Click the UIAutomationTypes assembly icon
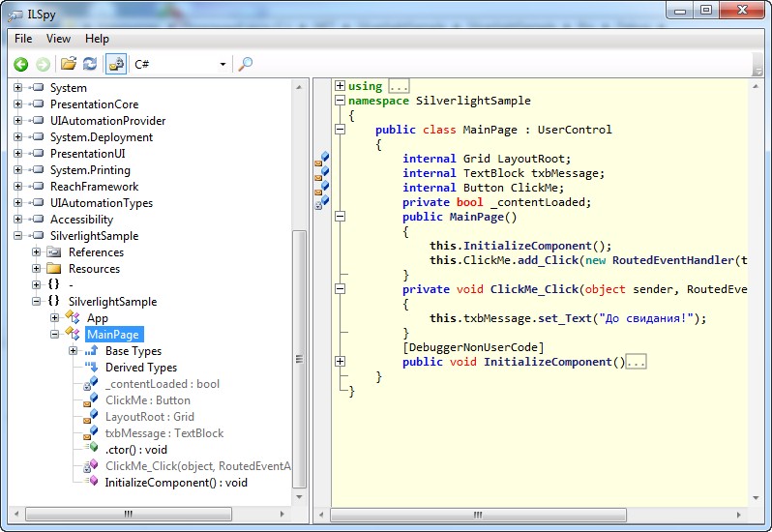772x532 pixels. pos(38,203)
